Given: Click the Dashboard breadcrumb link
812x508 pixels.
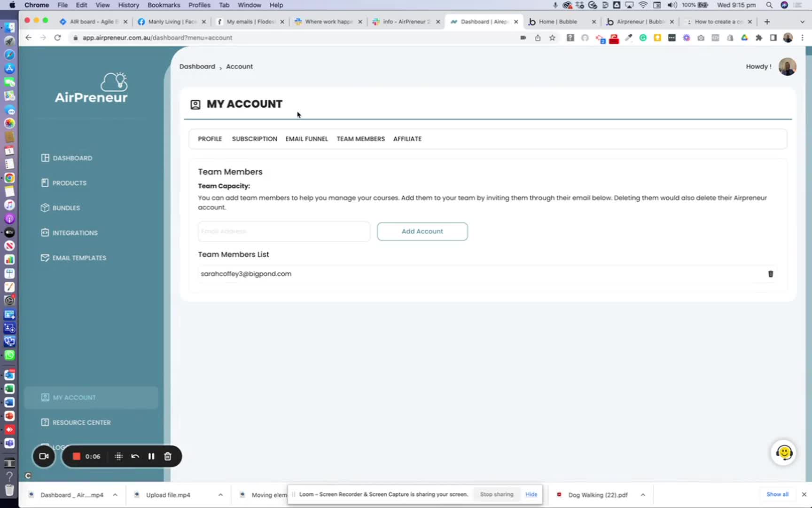Looking at the screenshot, I should click(197, 66).
